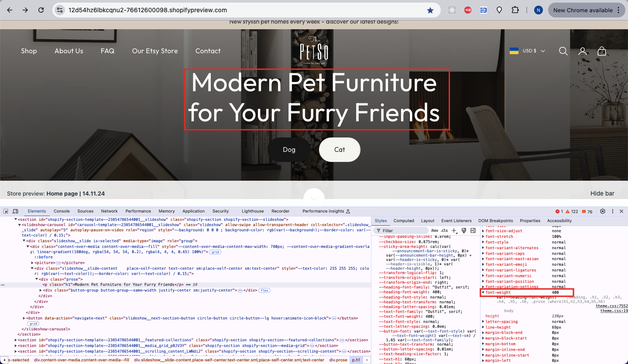628x364 pixels.
Task: Open the Shop navigation link
Action: tap(29, 51)
